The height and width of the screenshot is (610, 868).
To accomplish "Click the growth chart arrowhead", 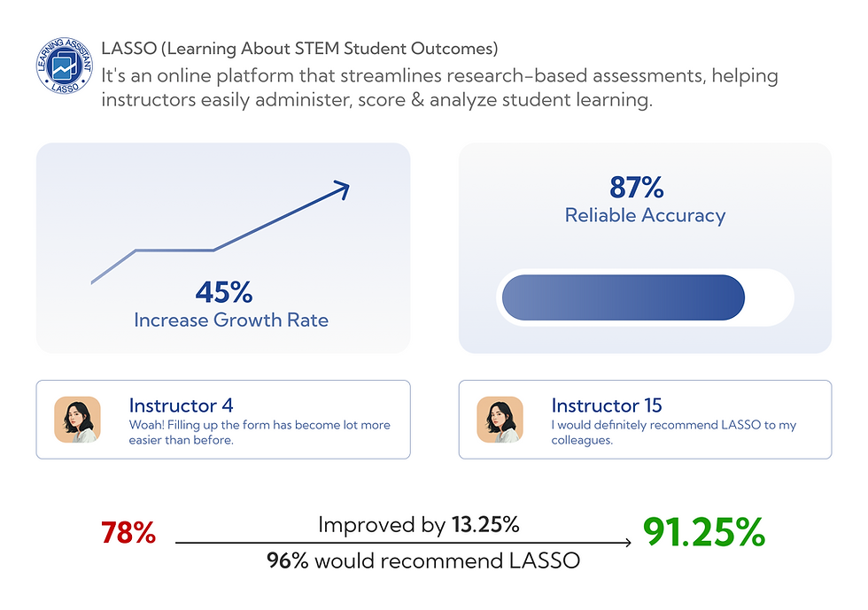I will point(340,187).
